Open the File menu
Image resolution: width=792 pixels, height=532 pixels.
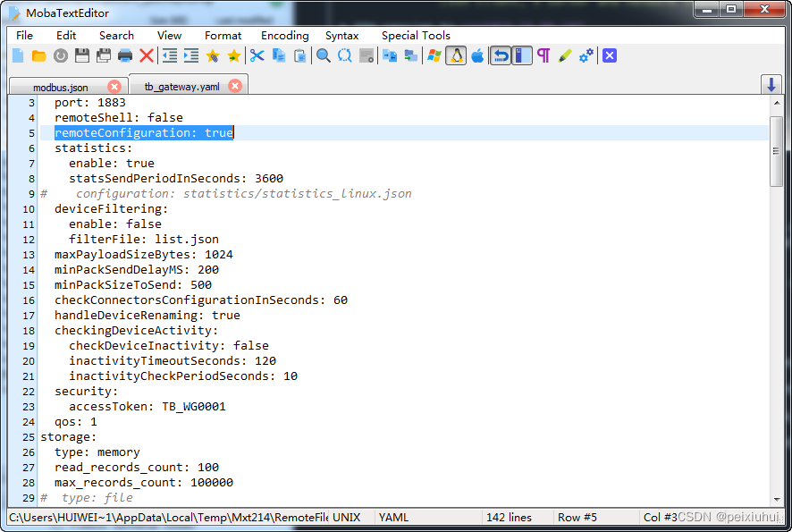(x=24, y=36)
